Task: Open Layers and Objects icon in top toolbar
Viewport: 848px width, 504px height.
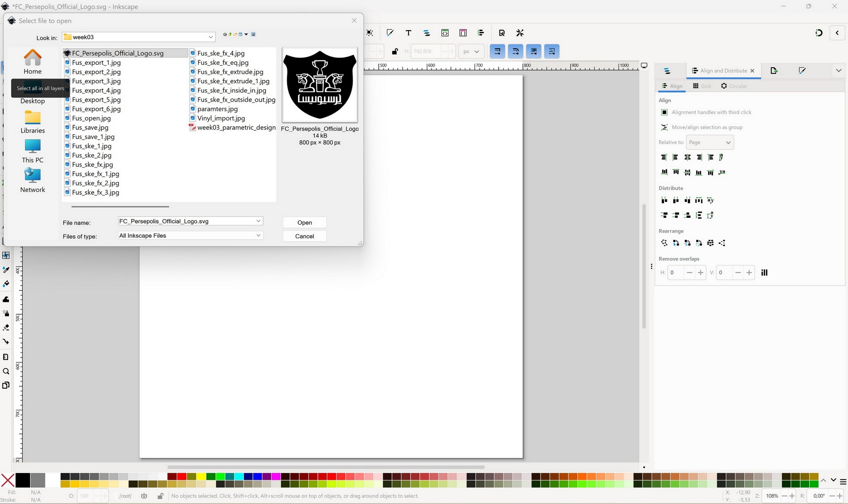Action: [426, 33]
